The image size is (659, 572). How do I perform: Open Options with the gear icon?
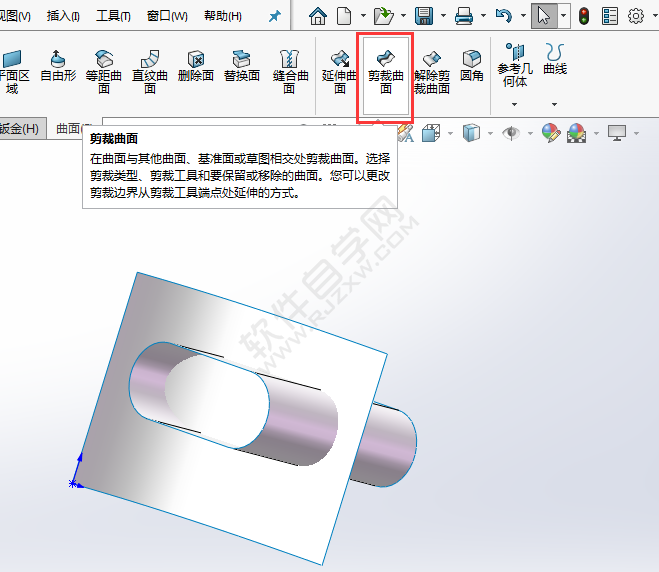[635, 16]
